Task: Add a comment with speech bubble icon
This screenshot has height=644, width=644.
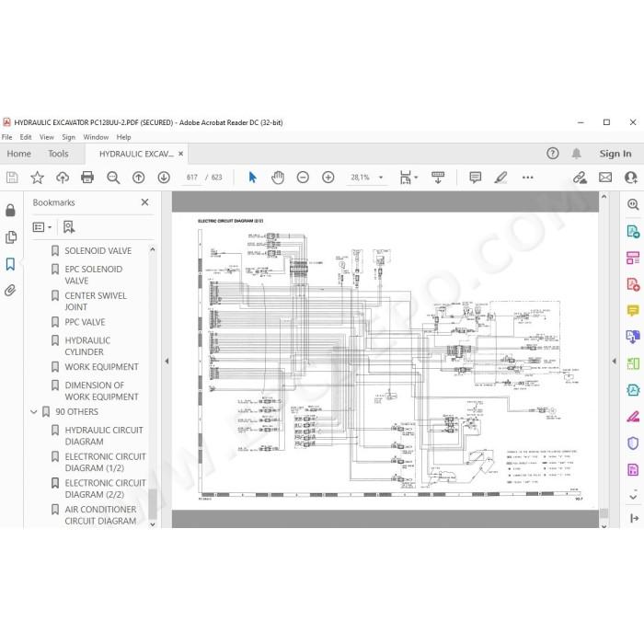Action: 476,178
